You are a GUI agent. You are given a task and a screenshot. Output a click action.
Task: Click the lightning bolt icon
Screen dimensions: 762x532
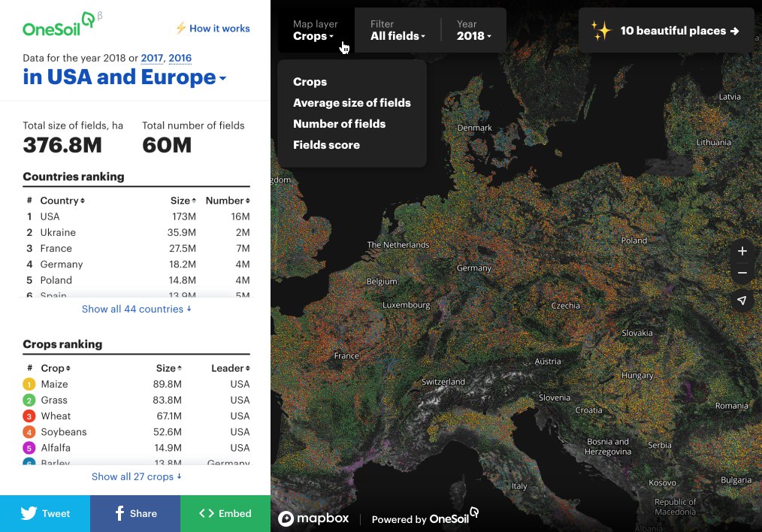point(181,29)
